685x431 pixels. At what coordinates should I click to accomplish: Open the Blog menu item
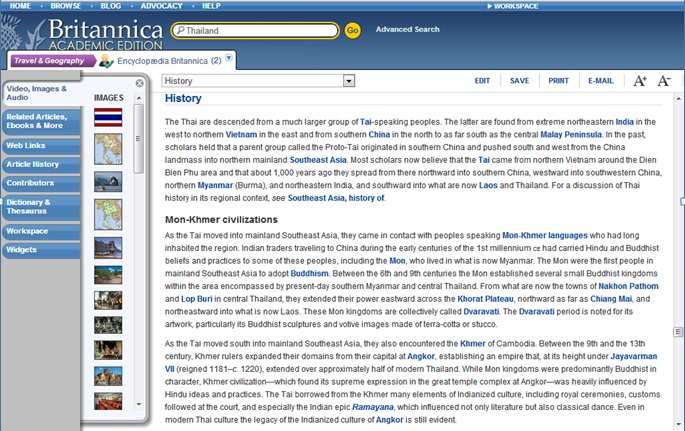(x=111, y=6)
